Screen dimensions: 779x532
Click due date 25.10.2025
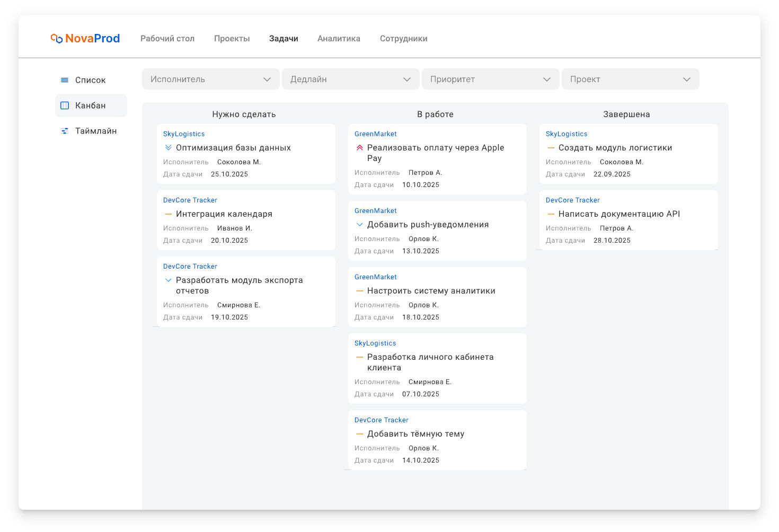[229, 174]
